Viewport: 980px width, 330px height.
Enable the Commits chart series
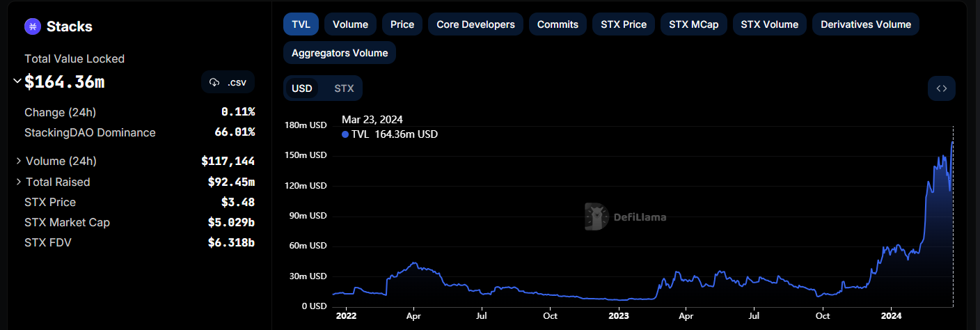point(558,24)
